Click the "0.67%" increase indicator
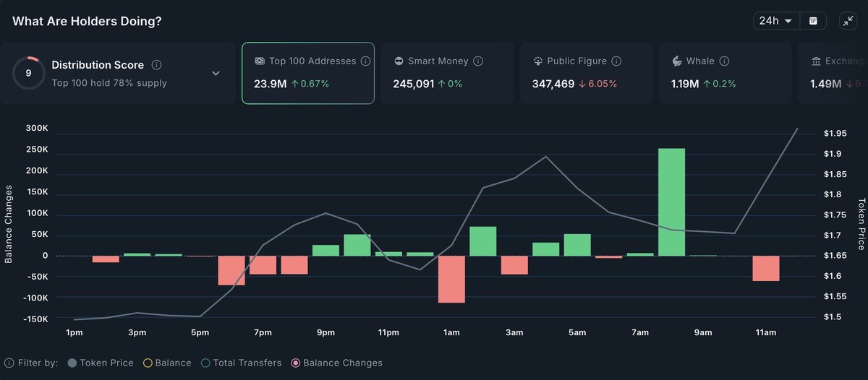868x380 pixels. coord(309,84)
